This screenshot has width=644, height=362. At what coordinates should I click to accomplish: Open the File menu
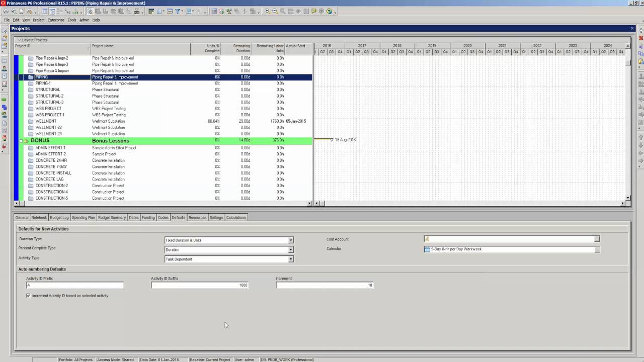pos(7,20)
